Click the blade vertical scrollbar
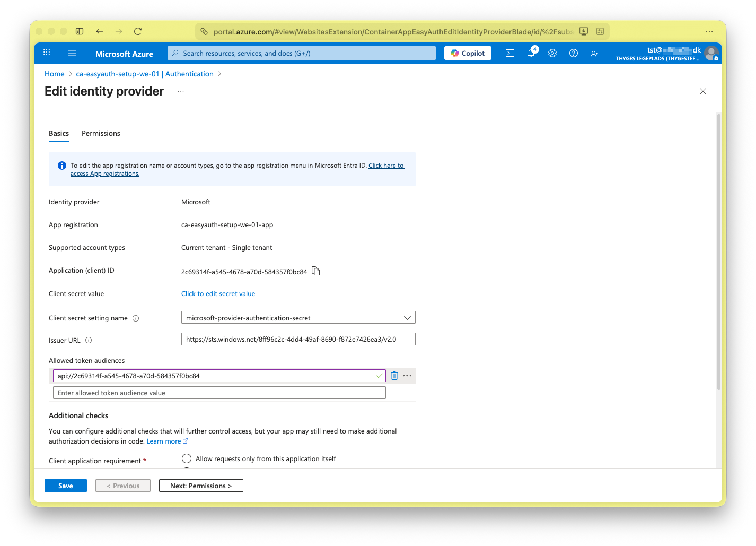 point(719,252)
